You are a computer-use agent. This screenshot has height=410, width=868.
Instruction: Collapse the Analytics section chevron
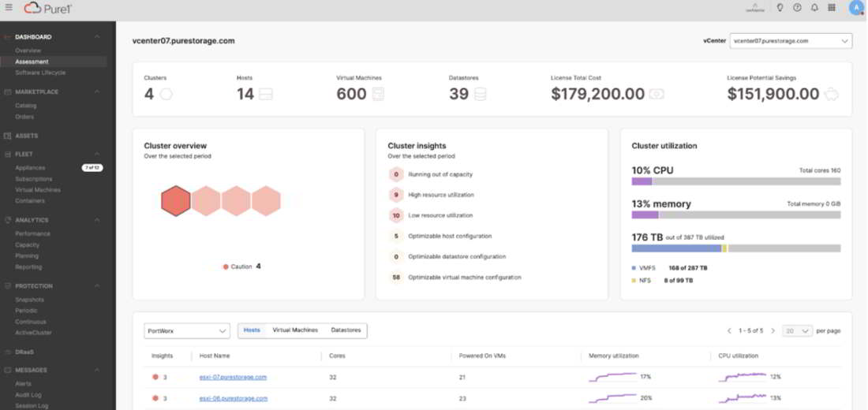point(97,220)
